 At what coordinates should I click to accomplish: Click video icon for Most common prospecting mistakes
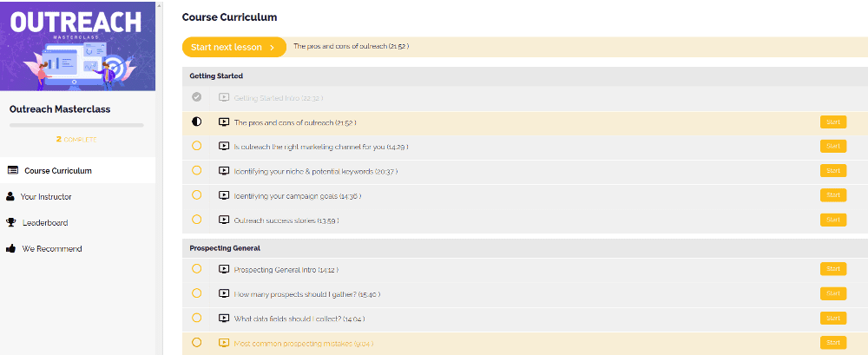click(x=224, y=343)
